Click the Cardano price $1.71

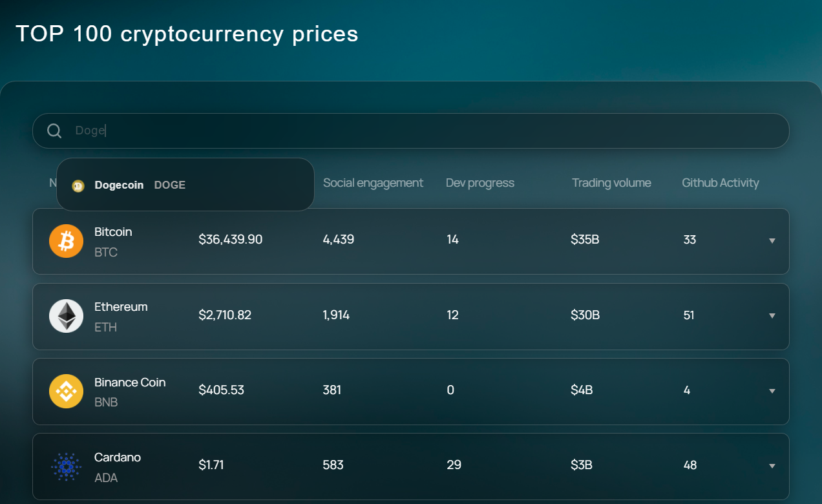point(211,465)
